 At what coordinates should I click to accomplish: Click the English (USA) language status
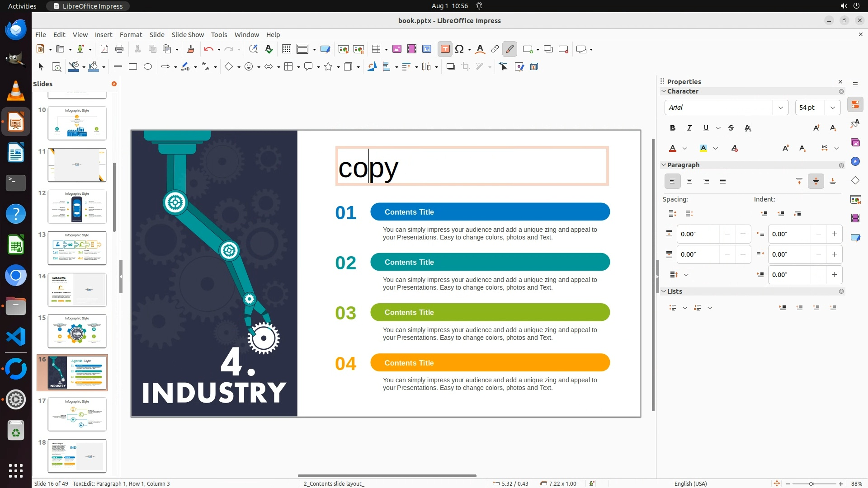pyautogui.click(x=690, y=483)
